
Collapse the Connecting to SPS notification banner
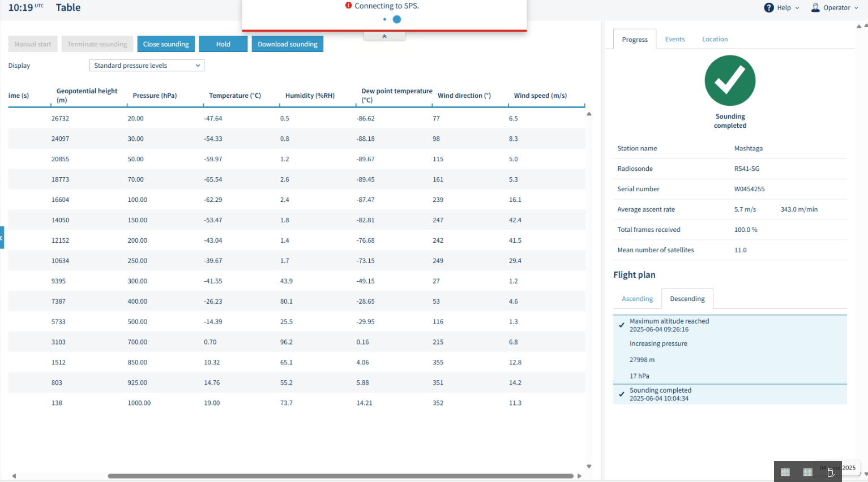click(384, 36)
